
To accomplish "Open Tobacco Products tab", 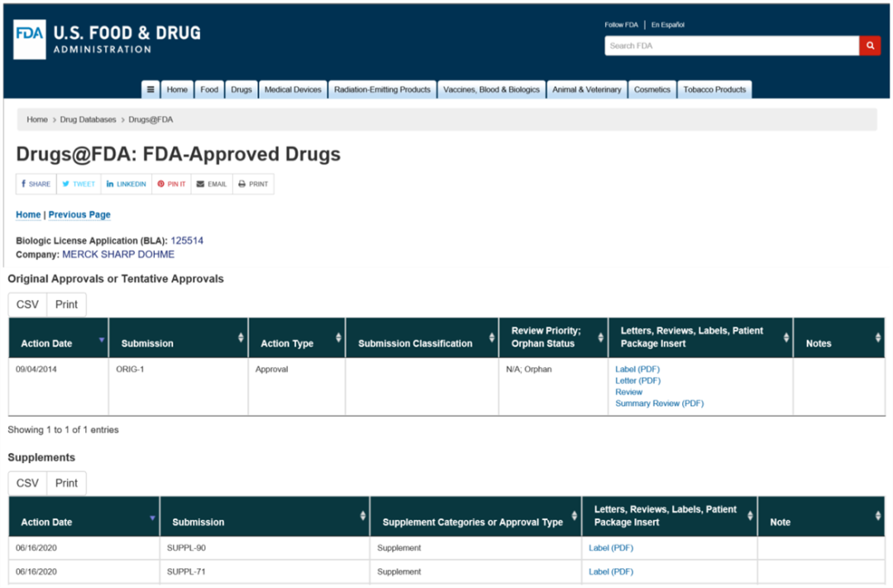I will (x=714, y=89).
